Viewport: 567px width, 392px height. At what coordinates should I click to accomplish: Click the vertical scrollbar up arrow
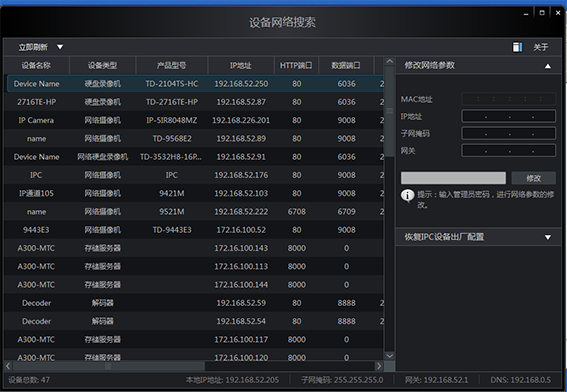(389, 61)
